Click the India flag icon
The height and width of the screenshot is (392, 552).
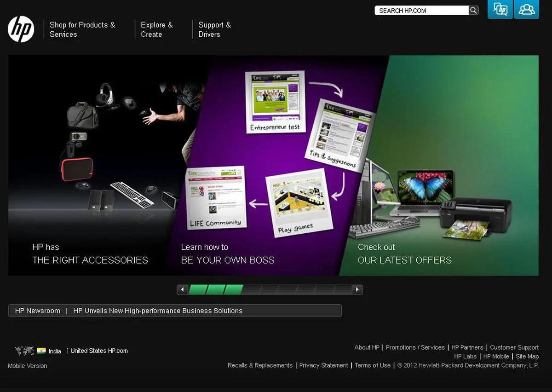pyautogui.click(x=41, y=351)
